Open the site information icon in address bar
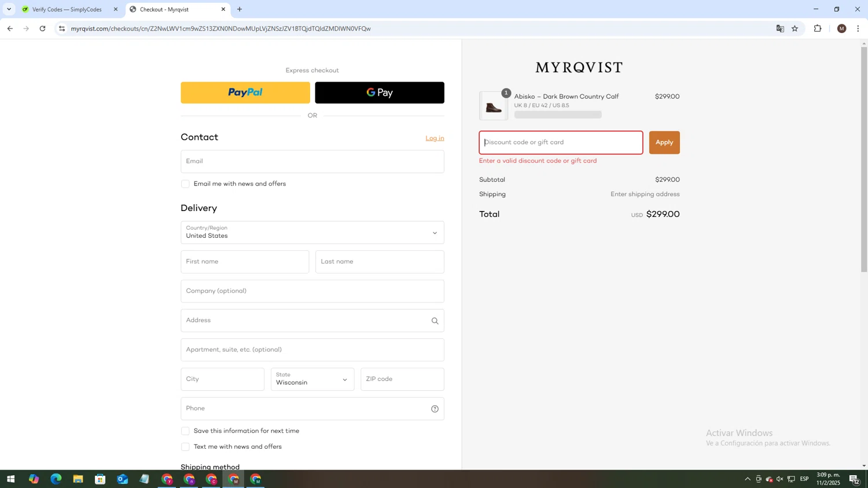Viewport: 868px width, 488px height. (x=62, y=28)
